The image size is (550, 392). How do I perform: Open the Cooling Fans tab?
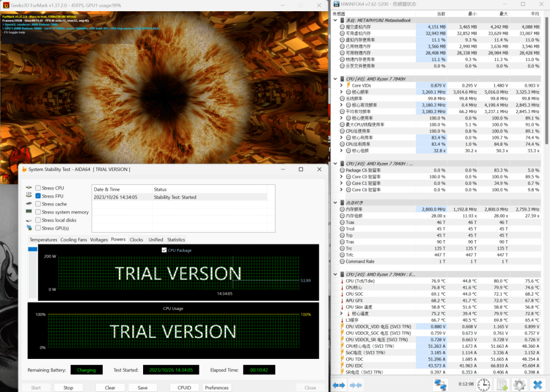(74, 240)
